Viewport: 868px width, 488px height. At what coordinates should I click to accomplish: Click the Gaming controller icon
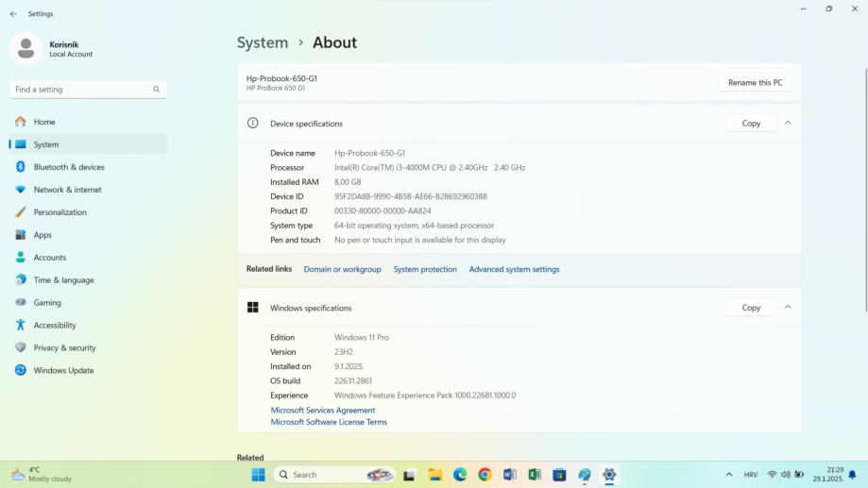pos(21,303)
